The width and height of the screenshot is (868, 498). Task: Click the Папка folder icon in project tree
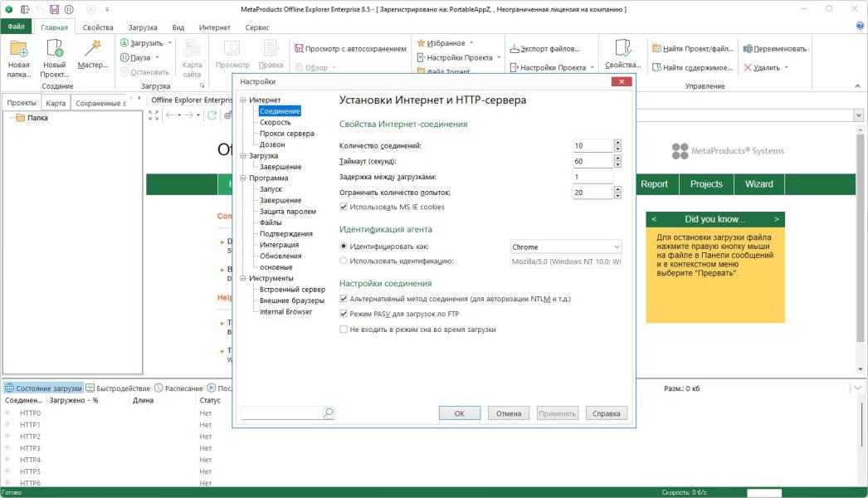21,117
